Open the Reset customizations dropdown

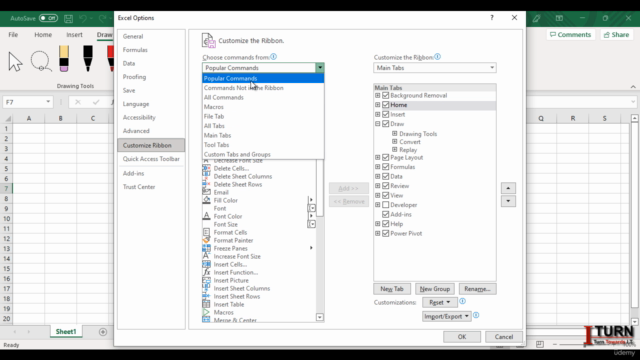pyautogui.click(x=440, y=302)
